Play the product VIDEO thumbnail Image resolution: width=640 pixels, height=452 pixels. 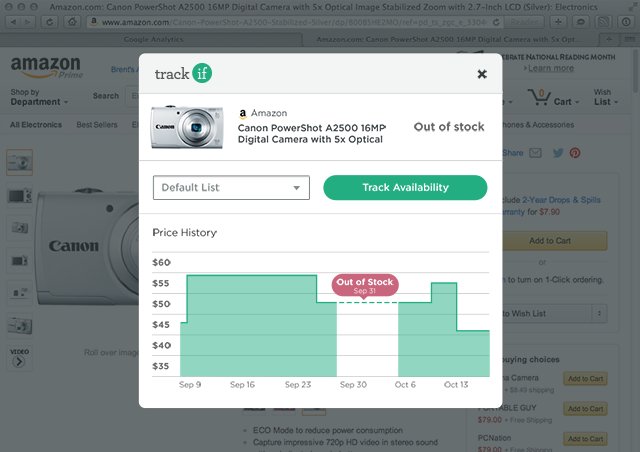pos(19,358)
